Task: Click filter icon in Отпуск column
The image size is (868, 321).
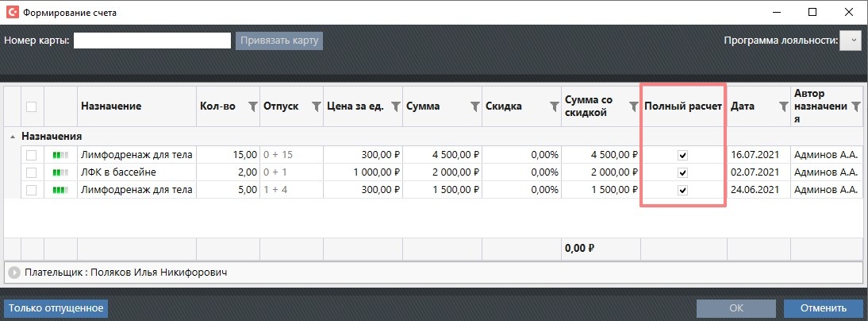Action: tap(316, 106)
